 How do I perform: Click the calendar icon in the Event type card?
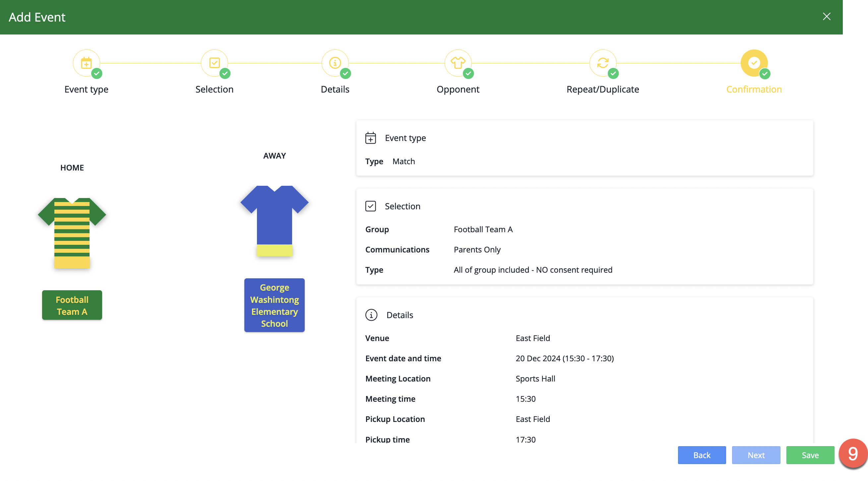click(371, 138)
